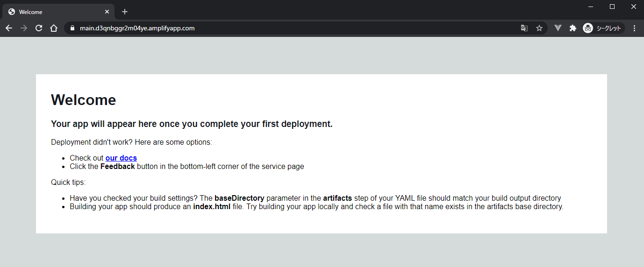
Task: Open the translate page icon
Action: (524, 28)
